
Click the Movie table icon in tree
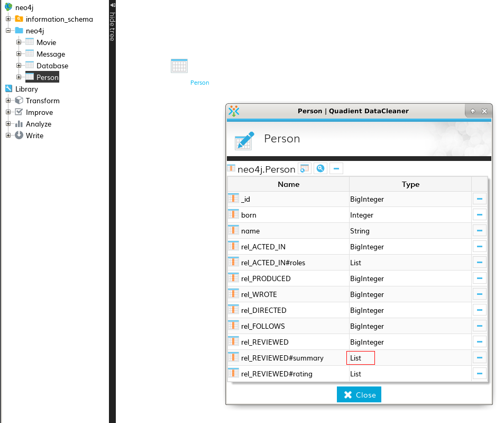[x=30, y=42]
